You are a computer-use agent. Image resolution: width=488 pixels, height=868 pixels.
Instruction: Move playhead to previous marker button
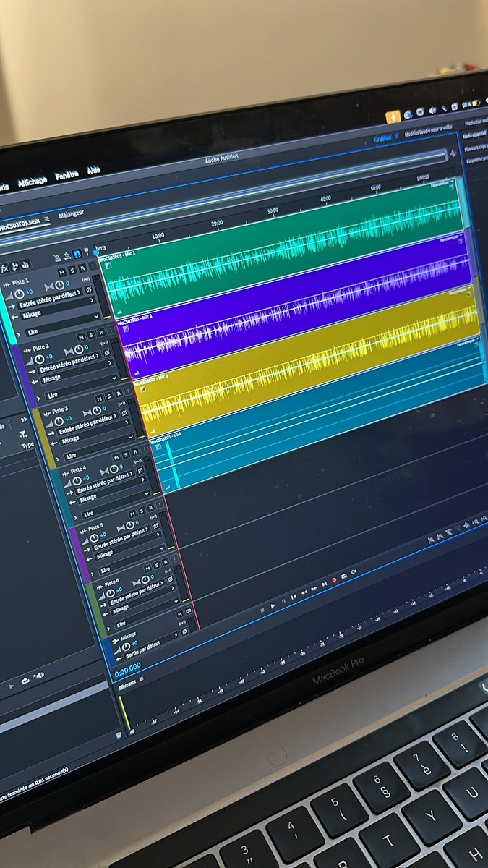(x=294, y=597)
